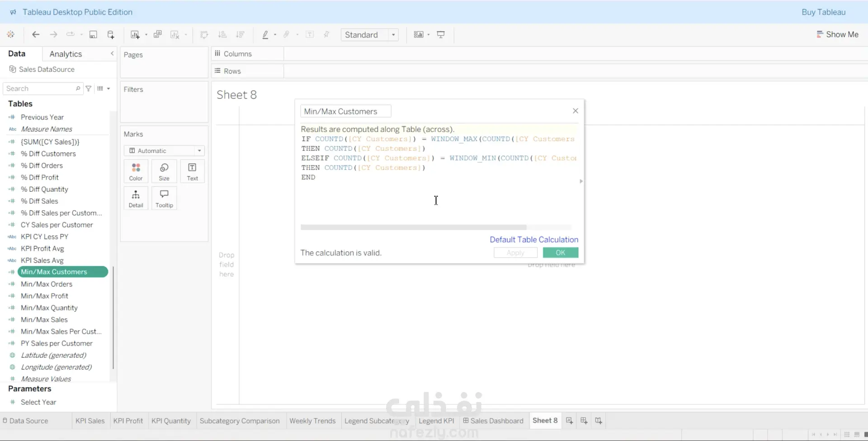Expand the calculation editor functions panel arrow
Image resolution: width=868 pixels, height=441 pixels.
[x=581, y=181]
